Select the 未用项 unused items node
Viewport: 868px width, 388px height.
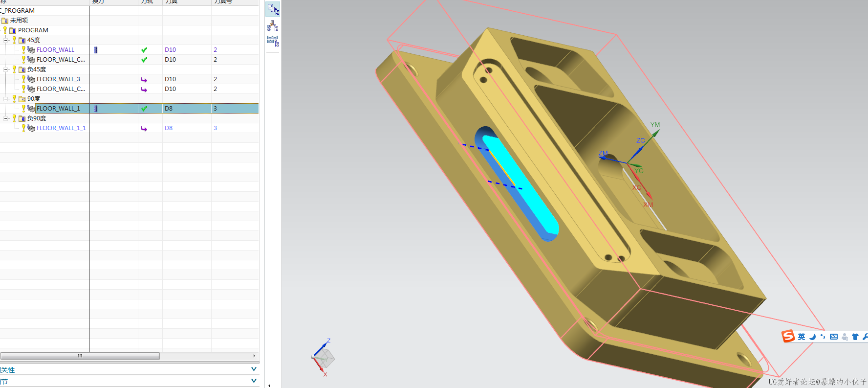19,21
